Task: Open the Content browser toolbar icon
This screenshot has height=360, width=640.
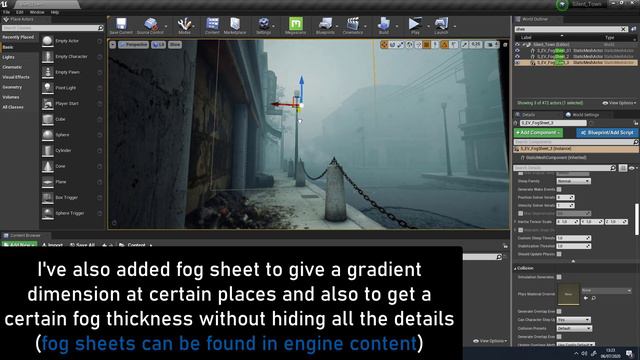Action: (212, 24)
